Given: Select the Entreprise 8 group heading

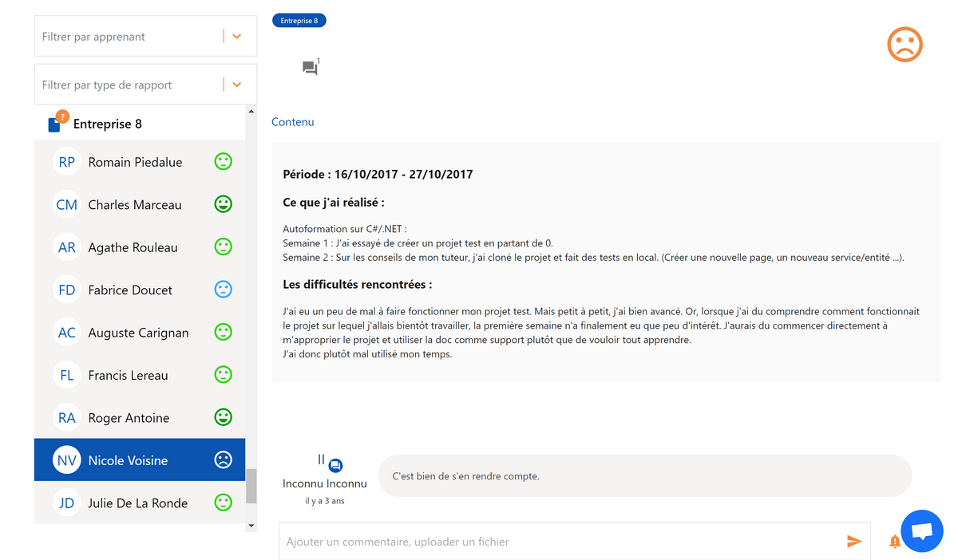Looking at the screenshot, I should (108, 124).
